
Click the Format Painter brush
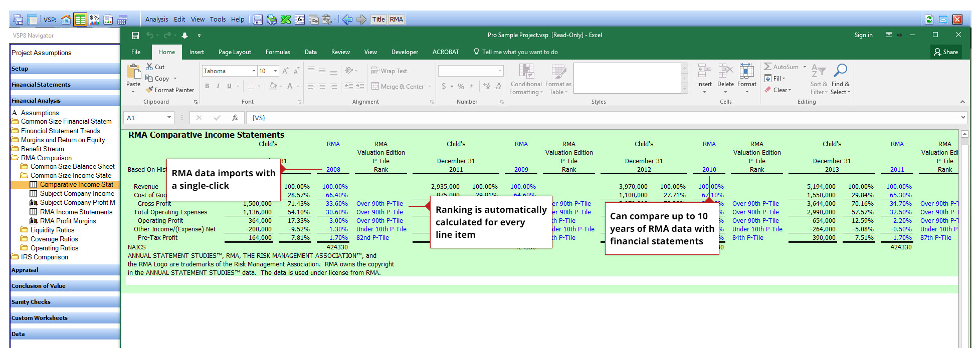click(170, 90)
